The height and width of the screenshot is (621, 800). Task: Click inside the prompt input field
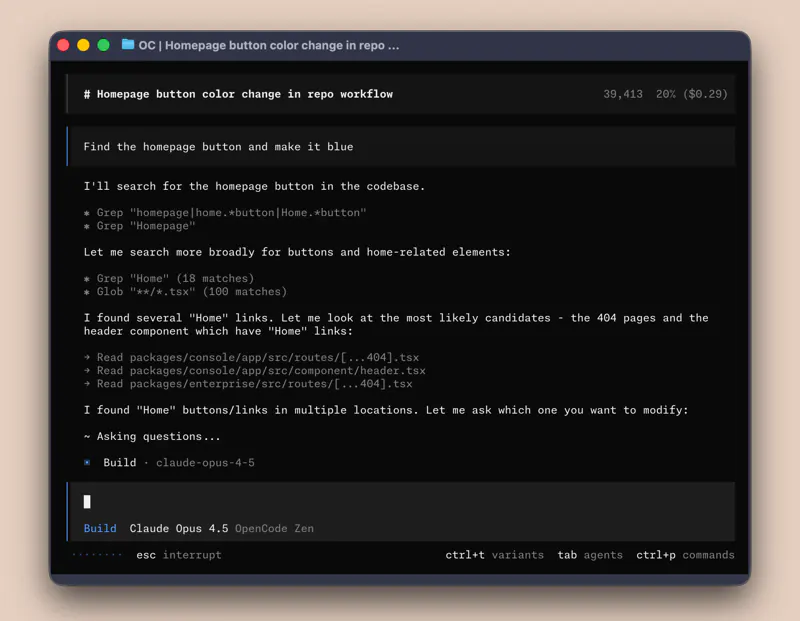pyautogui.click(x=400, y=502)
